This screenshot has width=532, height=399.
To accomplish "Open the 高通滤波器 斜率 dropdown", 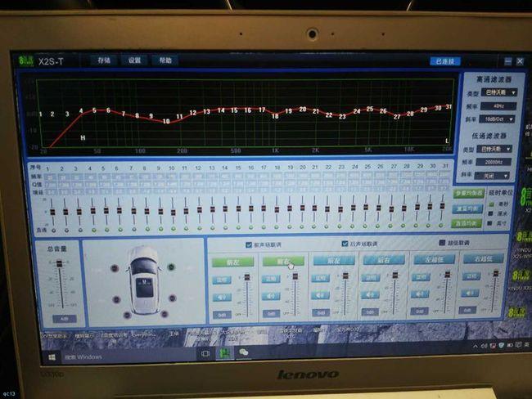I will click(498, 119).
